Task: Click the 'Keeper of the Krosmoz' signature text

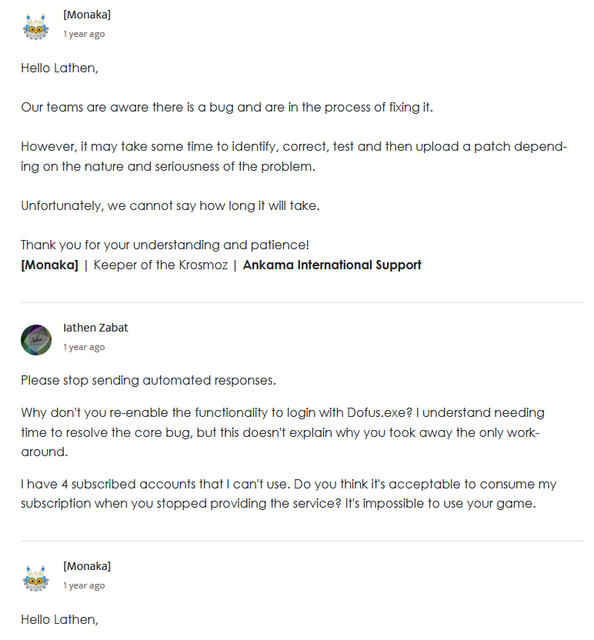Action: [x=160, y=265]
